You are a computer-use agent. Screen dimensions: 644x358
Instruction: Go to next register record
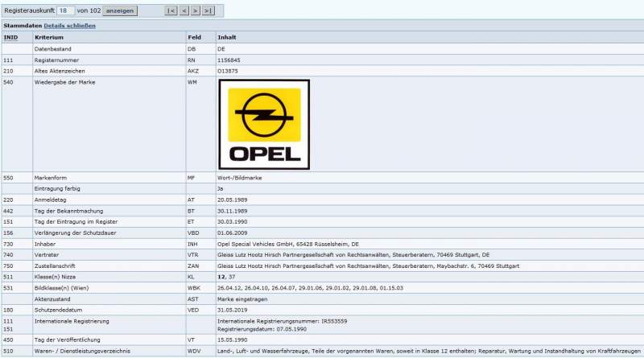(x=196, y=10)
